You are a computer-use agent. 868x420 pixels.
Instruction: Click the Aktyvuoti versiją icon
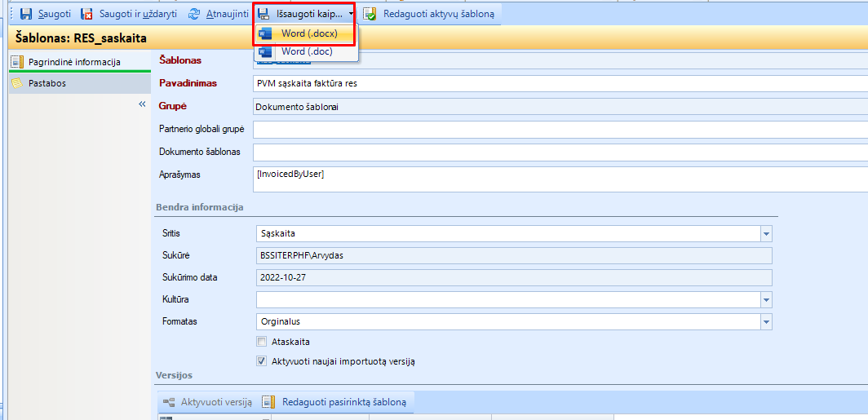click(169, 402)
